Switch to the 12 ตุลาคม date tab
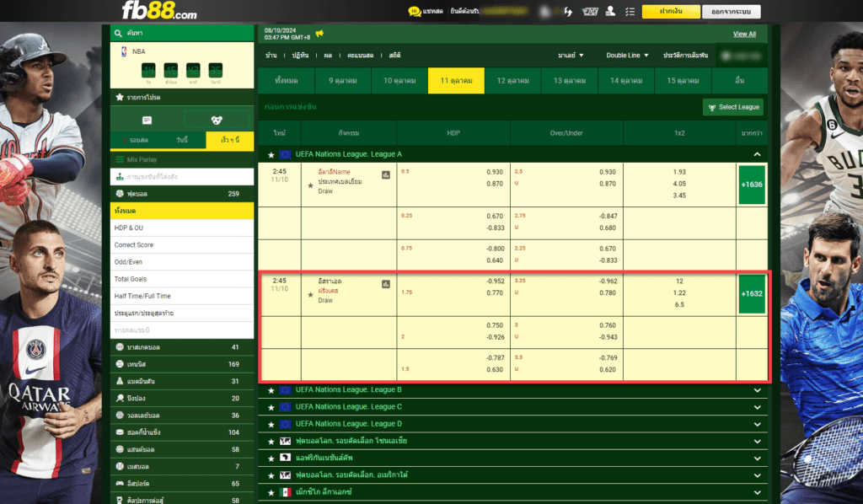 click(513, 80)
